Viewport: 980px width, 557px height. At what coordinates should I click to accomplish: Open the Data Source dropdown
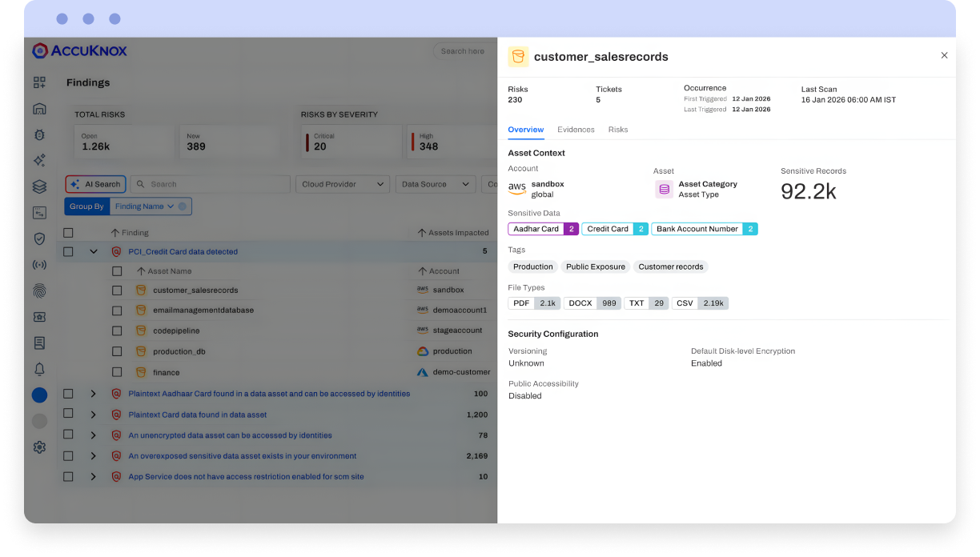pyautogui.click(x=436, y=184)
